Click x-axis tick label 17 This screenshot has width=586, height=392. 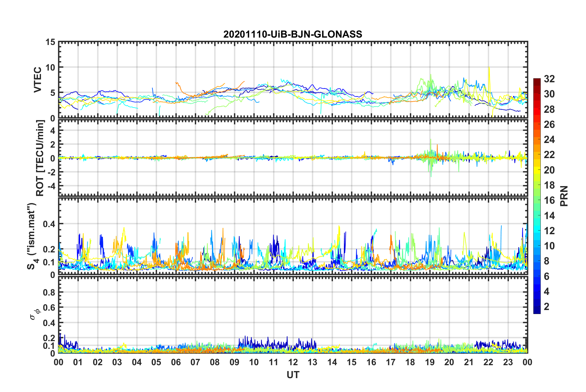pyautogui.click(x=391, y=362)
